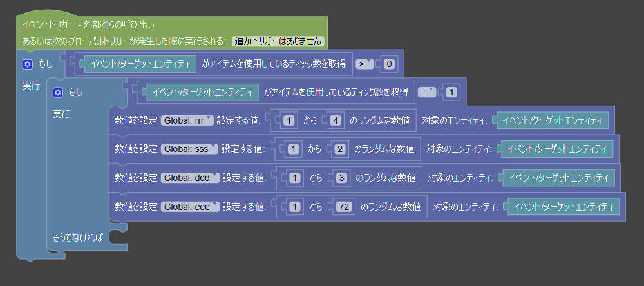Select the target entity block in the ddd row
This screenshot has height=286, width=644.
click(x=558, y=178)
